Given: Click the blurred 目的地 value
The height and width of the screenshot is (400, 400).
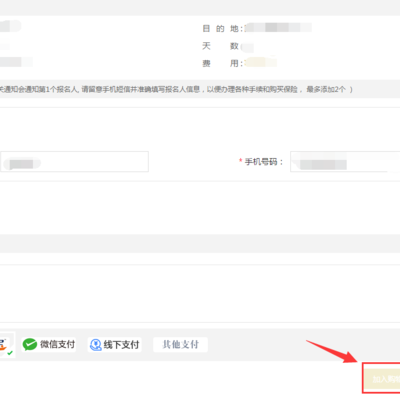Looking at the screenshot, I should pyautogui.click(x=278, y=28).
